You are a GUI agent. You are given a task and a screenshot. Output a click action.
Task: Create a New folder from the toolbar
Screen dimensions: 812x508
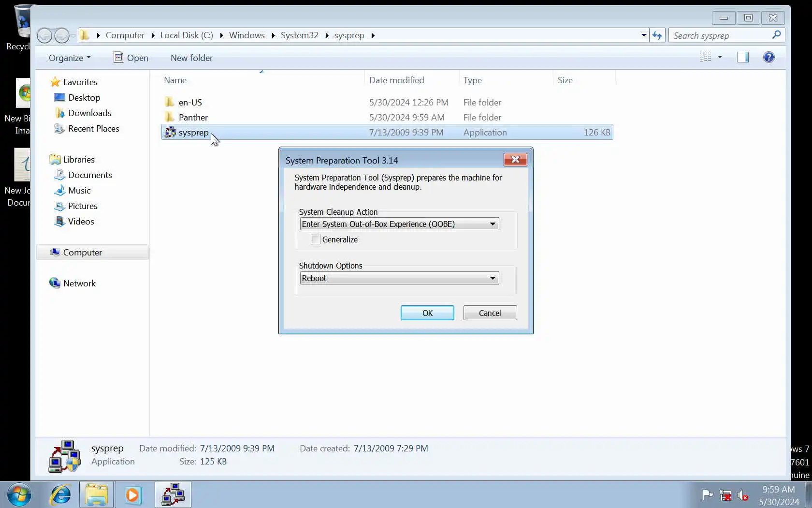[x=191, y=58]
